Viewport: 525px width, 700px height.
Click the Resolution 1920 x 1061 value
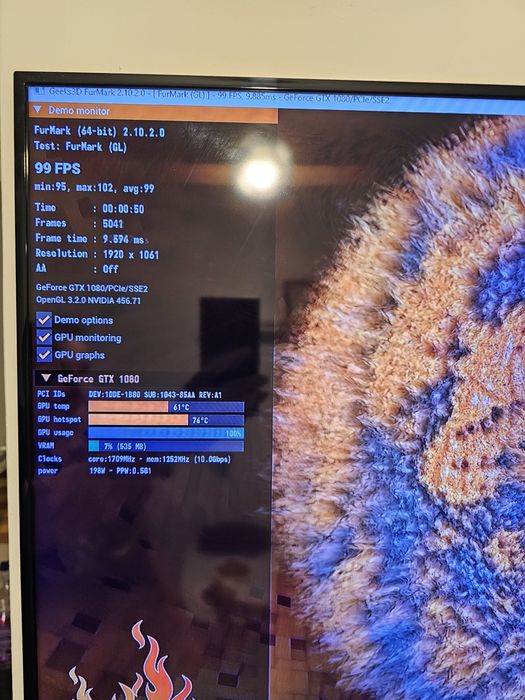131,254
